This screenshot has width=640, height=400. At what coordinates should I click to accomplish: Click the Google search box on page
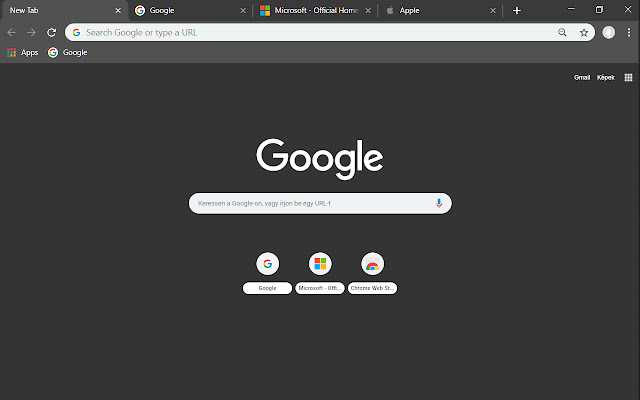pyautogui.click(x=320, y=203)
